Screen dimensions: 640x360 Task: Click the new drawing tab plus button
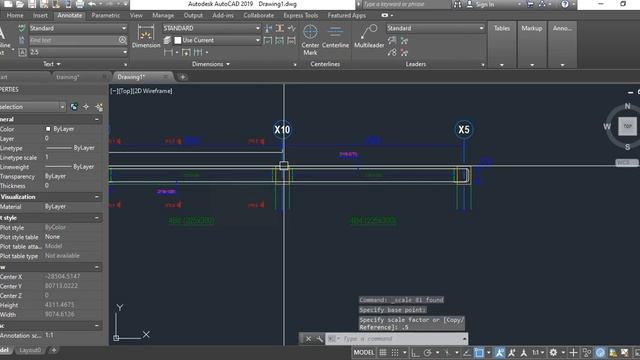(x=182, y=77)
